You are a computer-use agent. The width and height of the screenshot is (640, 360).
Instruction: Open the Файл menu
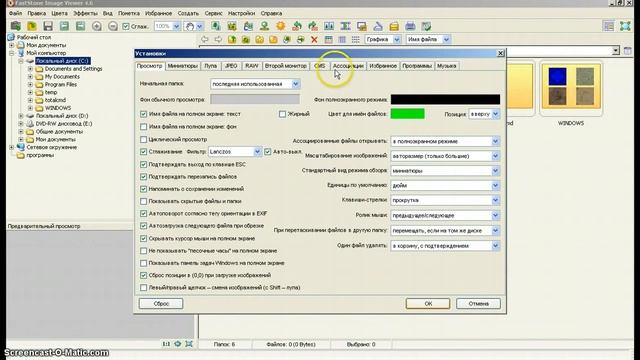pyautogui.click(x=16, y=13)
